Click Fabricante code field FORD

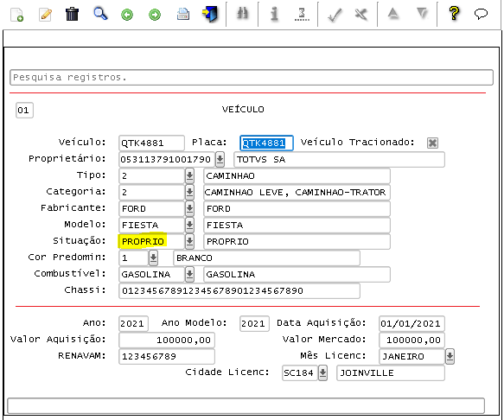151,208
